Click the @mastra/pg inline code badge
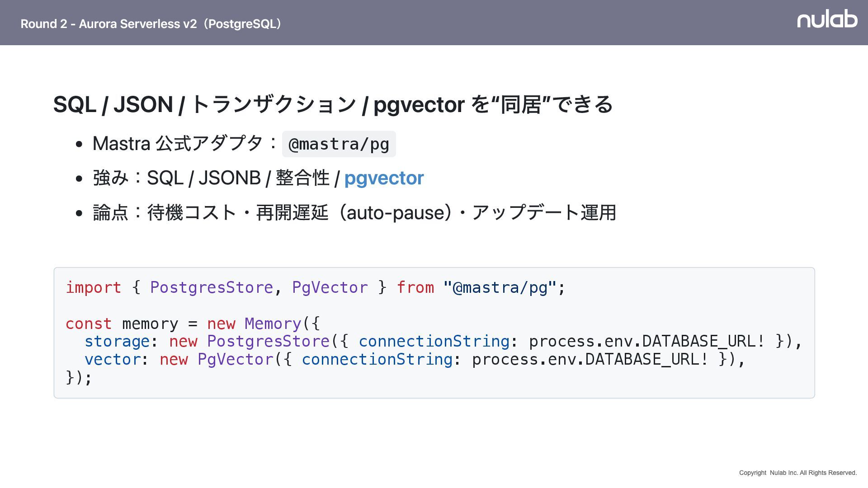 339,144
